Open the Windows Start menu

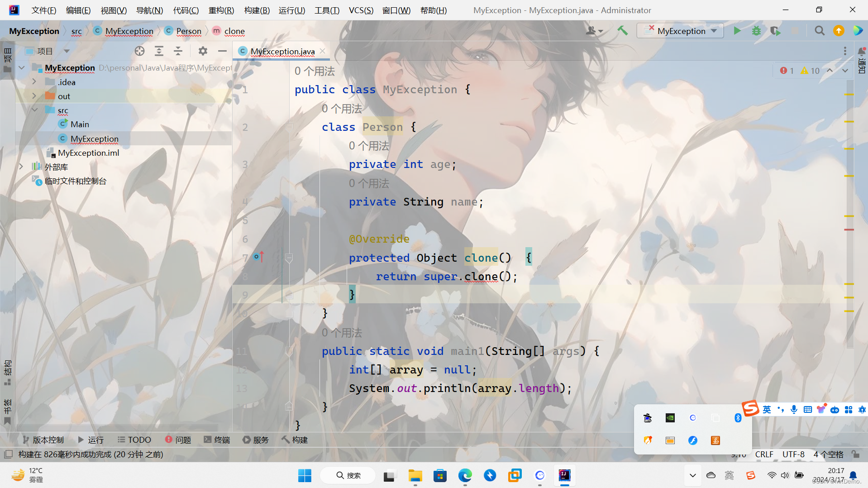tap(305, 475)
